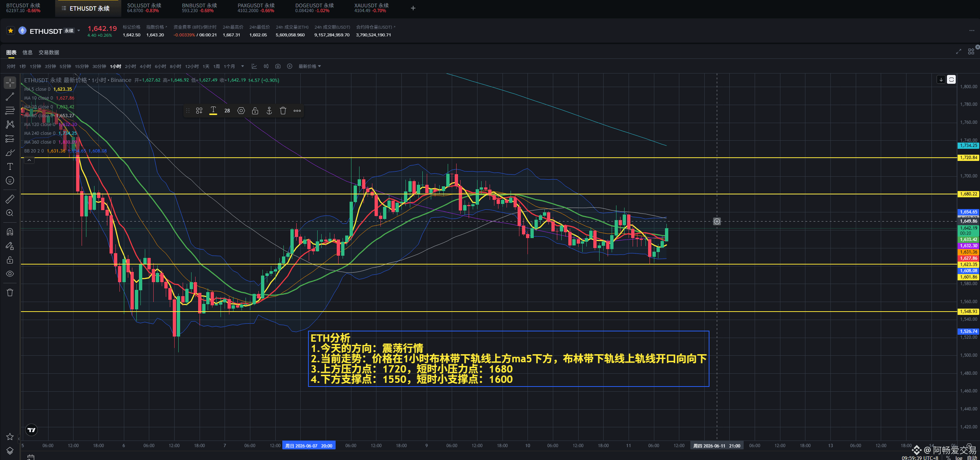This screenshot has height=460, width=980.
Task: Toggle log scale mode
Action: click(959, 458)
